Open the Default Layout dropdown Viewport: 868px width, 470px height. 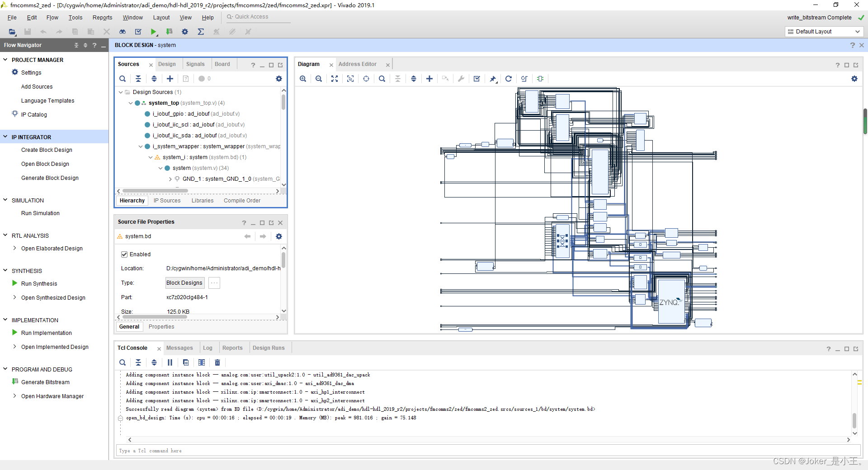824,32
